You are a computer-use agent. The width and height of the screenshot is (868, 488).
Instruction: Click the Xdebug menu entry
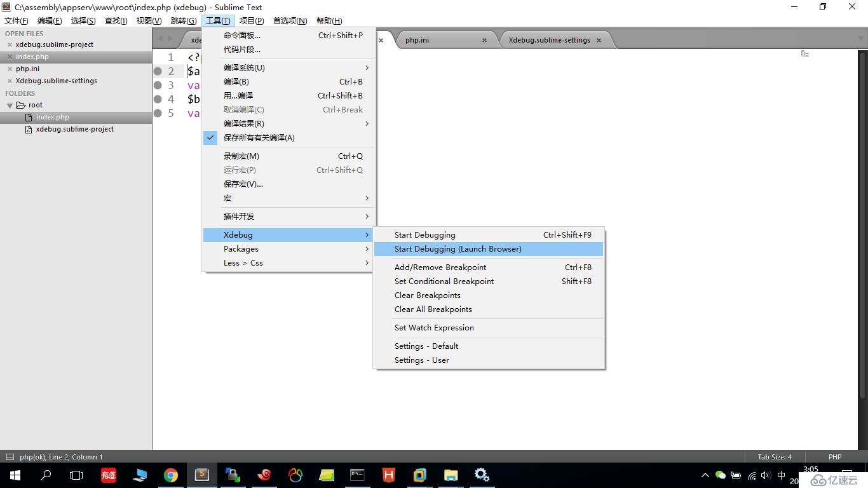288,235
